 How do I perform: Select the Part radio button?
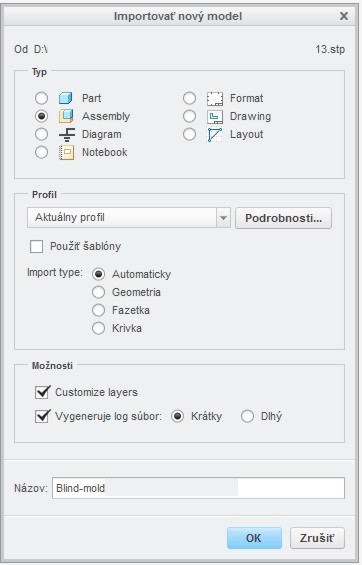[x=41, y=98]
